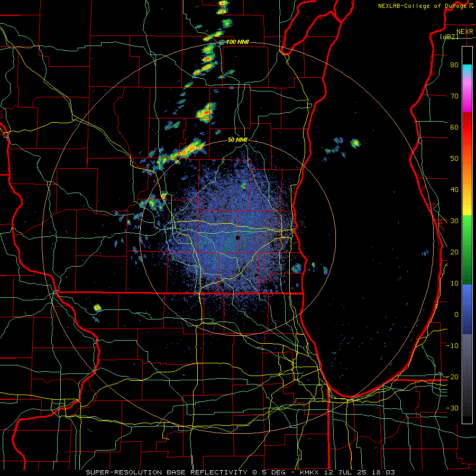Click the black radar site dot at center
Screen dimensions: 476x476
pos(237,237)
